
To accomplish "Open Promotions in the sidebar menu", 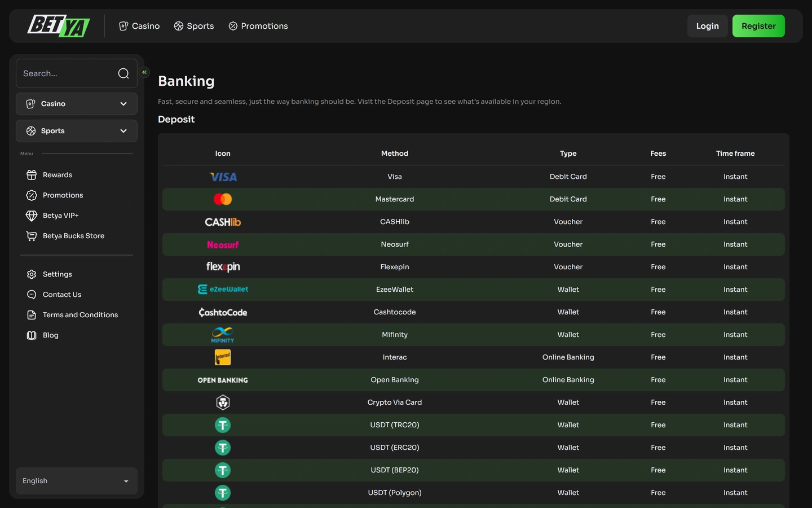I will tap(63, 195).
